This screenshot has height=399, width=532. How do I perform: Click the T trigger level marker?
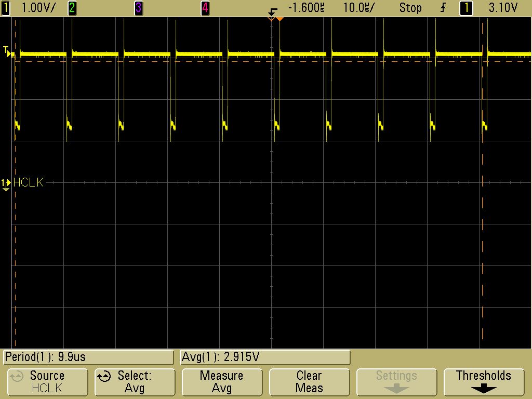[x=7, y=52]
